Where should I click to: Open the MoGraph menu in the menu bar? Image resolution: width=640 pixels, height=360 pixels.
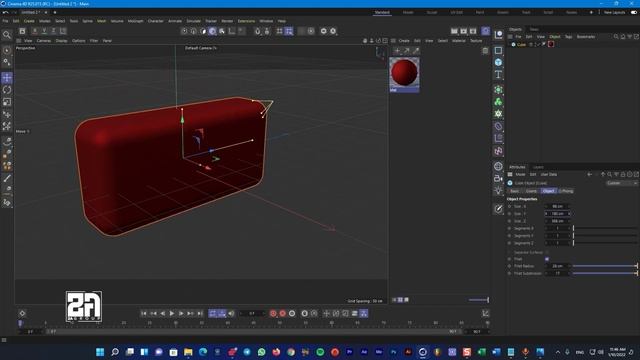tap(136, 21)
